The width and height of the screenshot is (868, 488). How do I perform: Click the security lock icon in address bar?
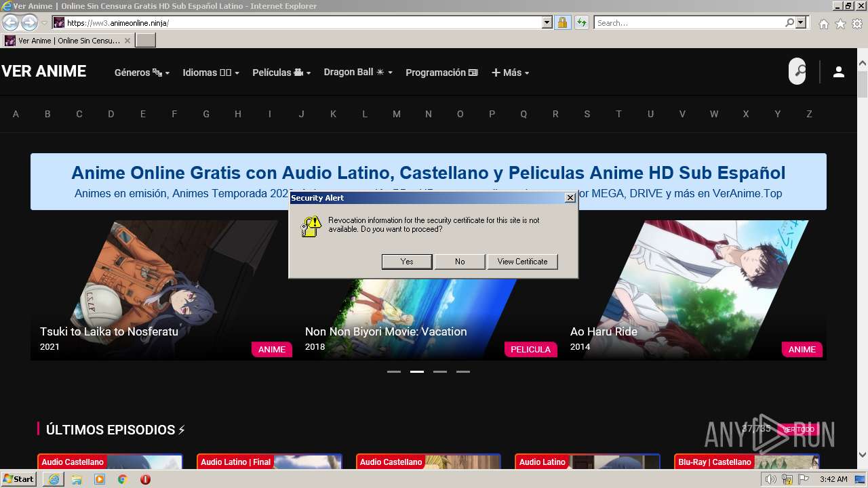point(562,22)
